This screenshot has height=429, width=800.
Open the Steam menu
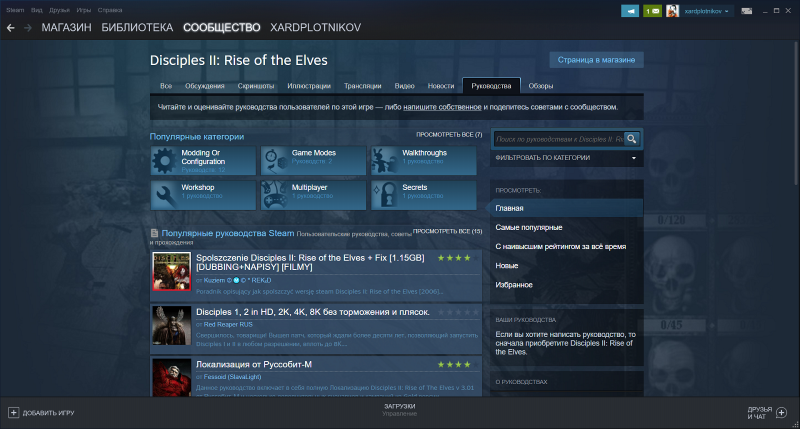click(15, 10)
